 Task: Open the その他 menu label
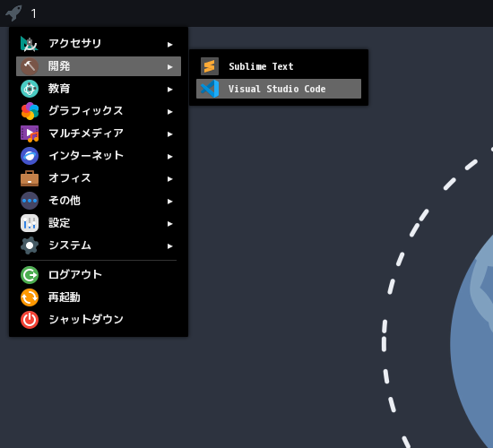click(x=65, y=201)
